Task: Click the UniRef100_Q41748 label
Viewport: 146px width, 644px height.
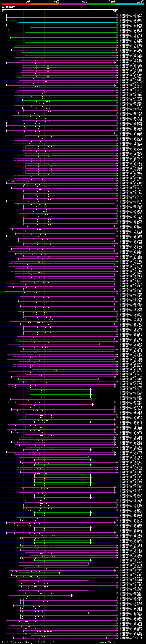Action: (x=131, y=409)
